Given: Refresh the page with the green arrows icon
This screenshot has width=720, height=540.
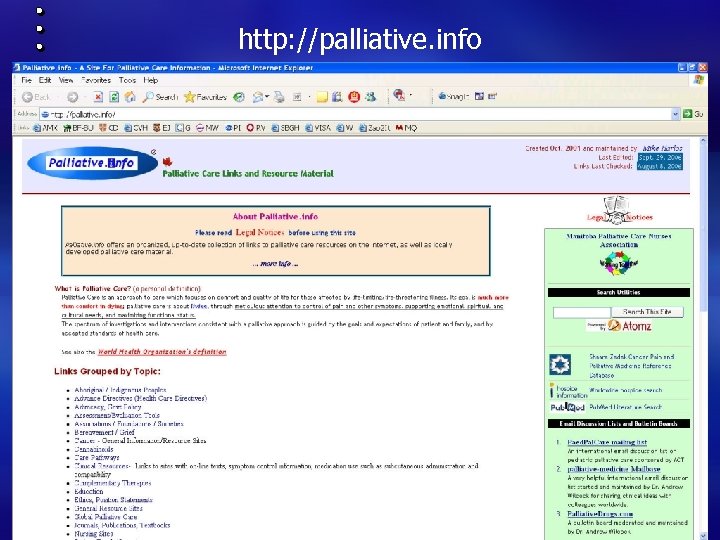Looking at the screenshot, I should tap(114, 97).
